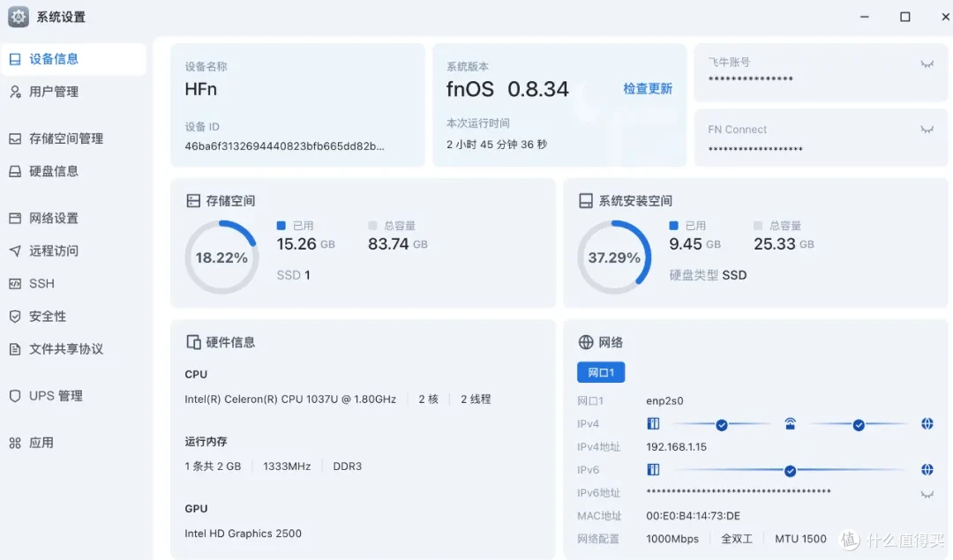Click the 安全性 shield icon

pyautogui.click(x=15, y=317)
